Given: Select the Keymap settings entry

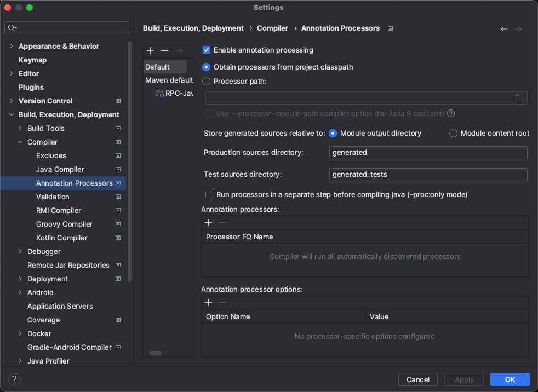Looking at the screenshot, I should [x=32, y=60].
